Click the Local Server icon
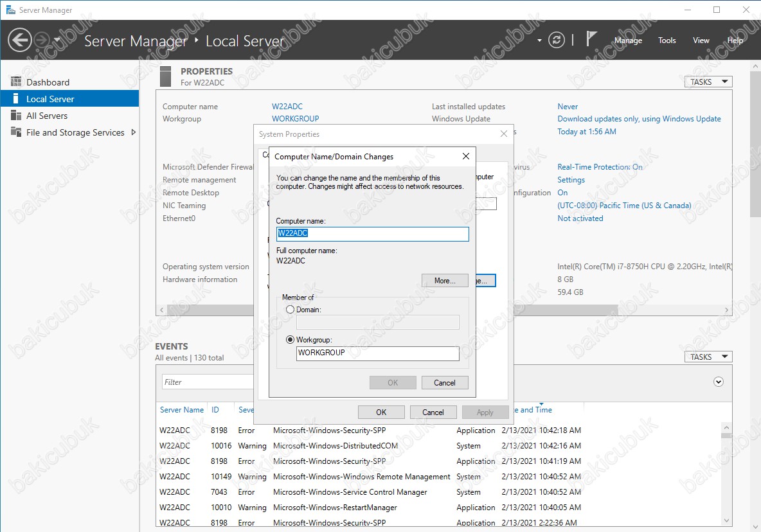Image resolution: width=761 pixels, height=532 pixels. point(16,98)
